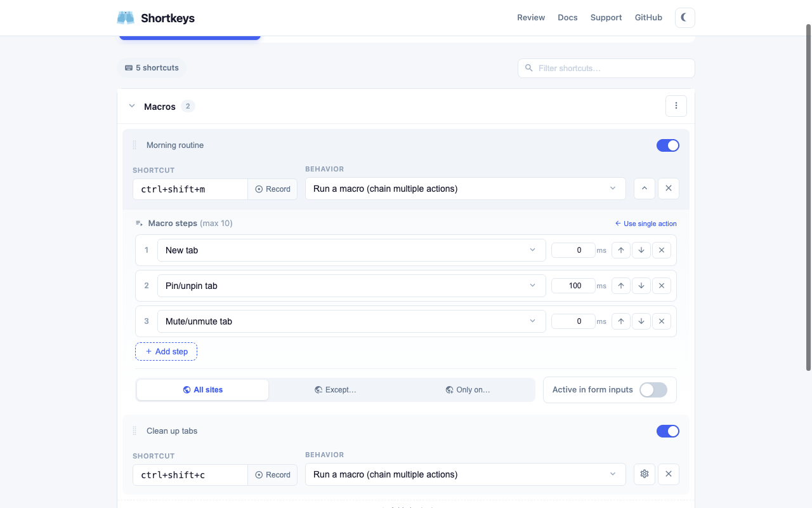
Task: Click the Filter shortcuts search box
Action: [x=605, y=68]
